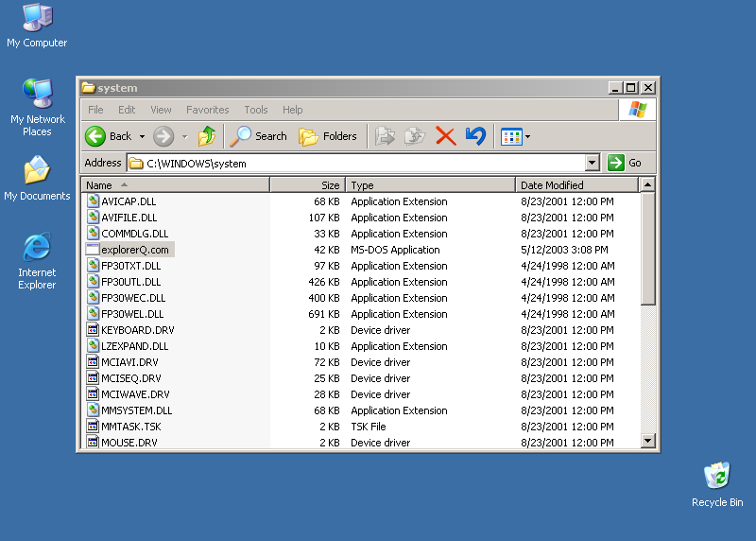The image size is (756, 541).
Task: Open the Help menu
Action: 292,110
